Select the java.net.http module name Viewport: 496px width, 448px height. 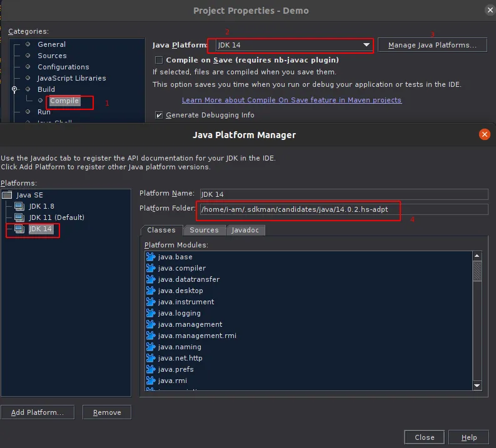click(180, 358)
